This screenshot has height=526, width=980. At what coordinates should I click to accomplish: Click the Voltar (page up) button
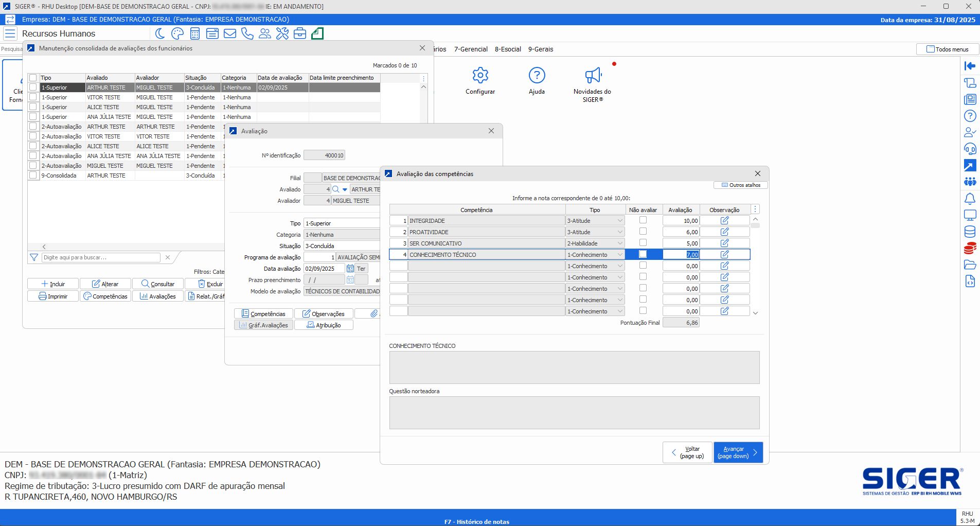tap(687, 452)
